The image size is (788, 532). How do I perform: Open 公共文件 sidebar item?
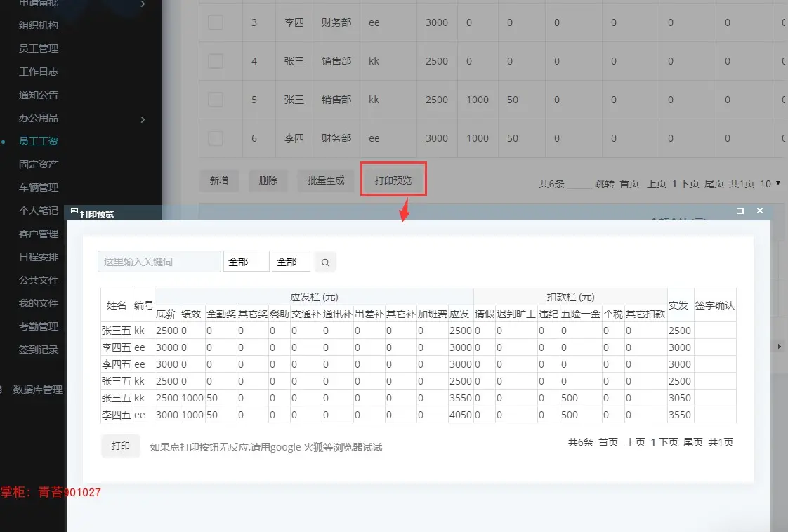pyautogui.click(x=39, y=280)
